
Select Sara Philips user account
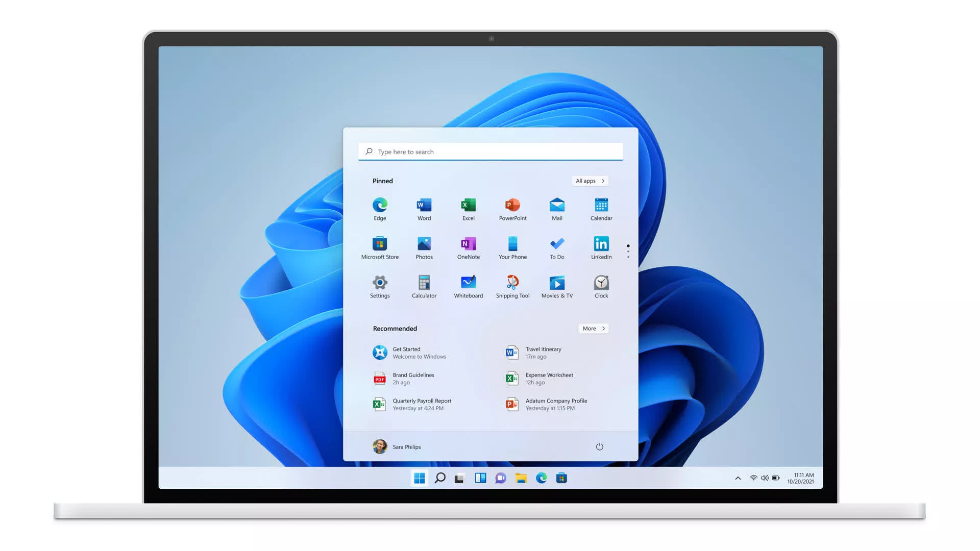pyautogui.click(x=397, y=446)
